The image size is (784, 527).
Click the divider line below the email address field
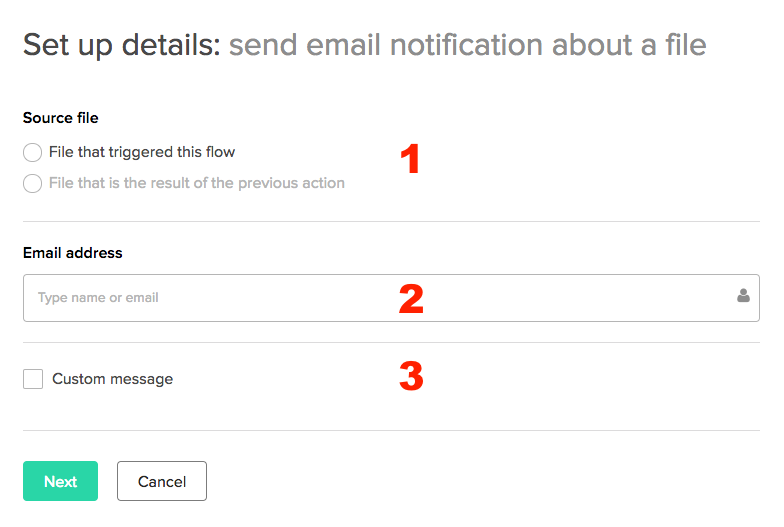[x=391, y=343]
